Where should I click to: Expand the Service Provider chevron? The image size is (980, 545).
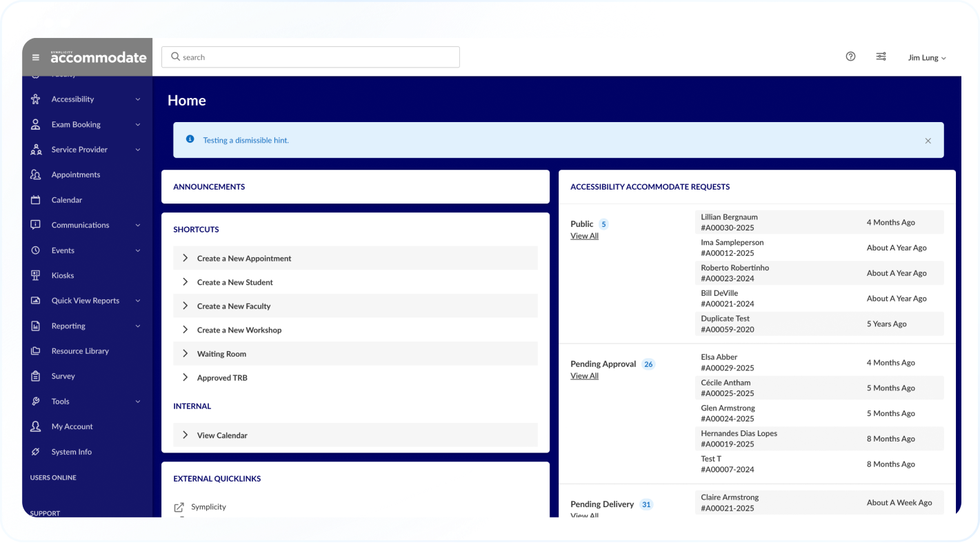click(138, 150)
